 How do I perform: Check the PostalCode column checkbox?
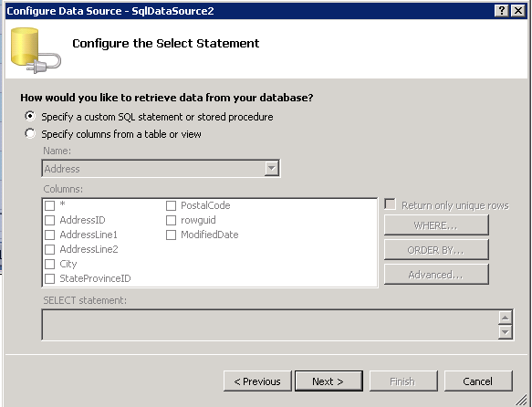click(x=171, y=205)
